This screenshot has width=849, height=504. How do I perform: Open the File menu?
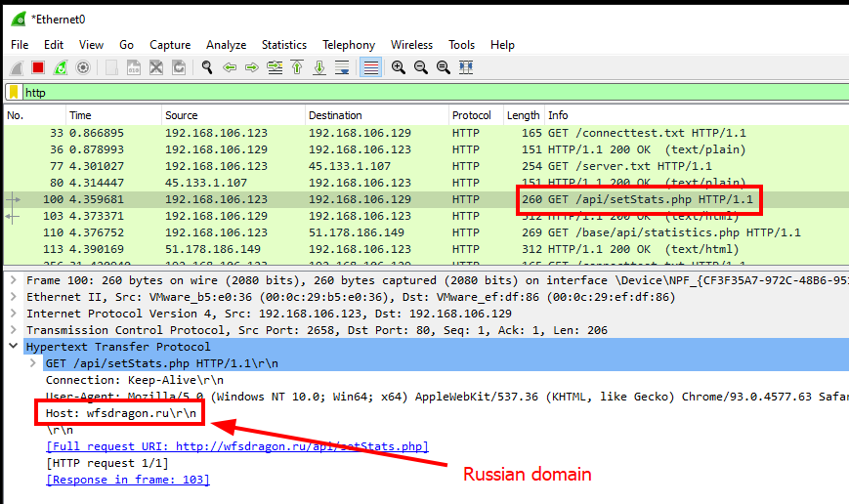coord(20,45)
